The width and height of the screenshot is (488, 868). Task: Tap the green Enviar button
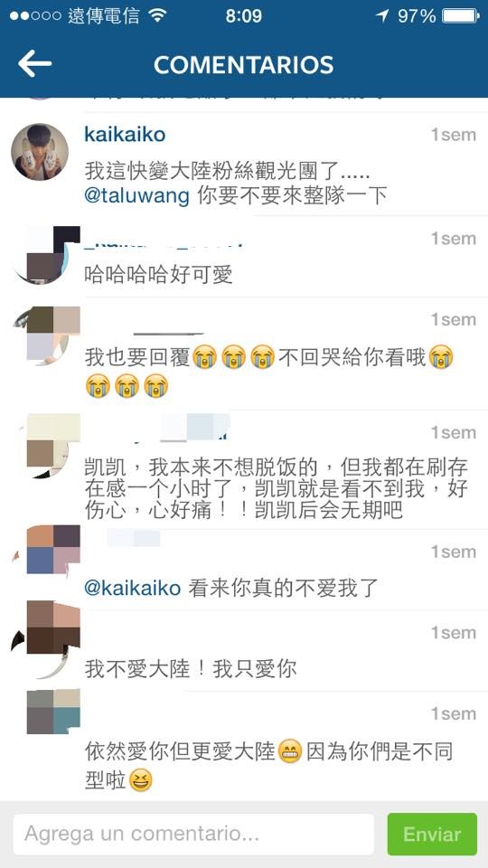point(432,834)
